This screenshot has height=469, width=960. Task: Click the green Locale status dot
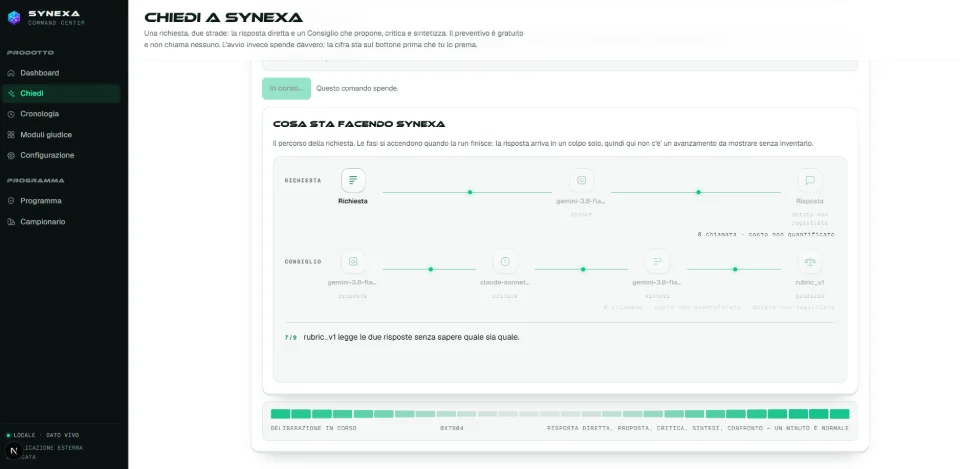tap(8, 435)
